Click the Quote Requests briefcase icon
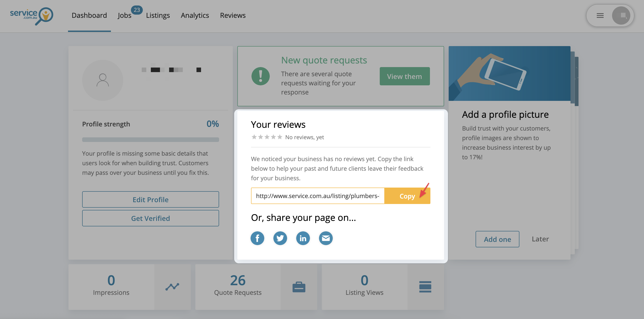The image size is (644, 319). [x=299, y=287]
